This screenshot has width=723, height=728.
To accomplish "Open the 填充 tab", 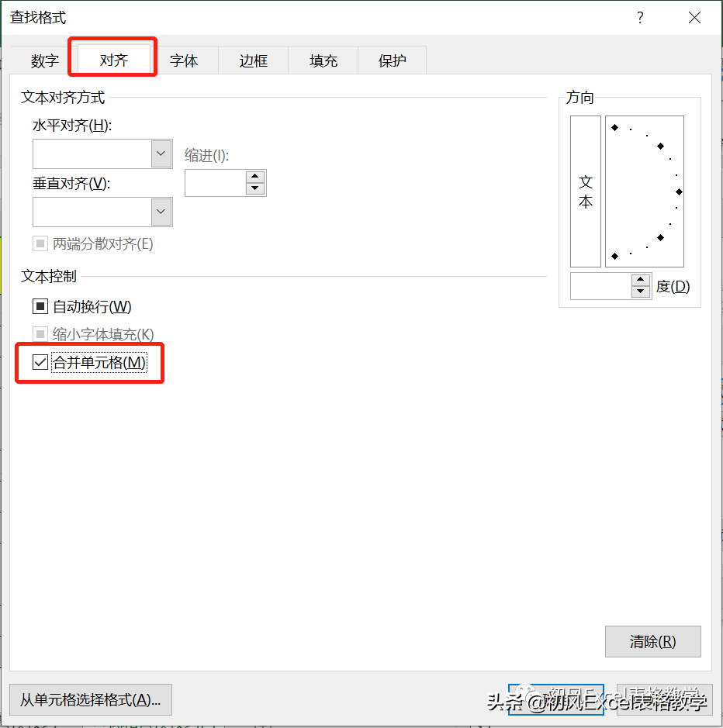I will (323, 60).
